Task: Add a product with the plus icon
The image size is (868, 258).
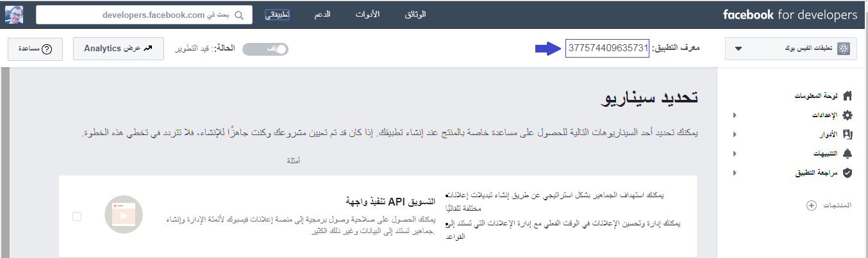Action: [x=811, y=206]
